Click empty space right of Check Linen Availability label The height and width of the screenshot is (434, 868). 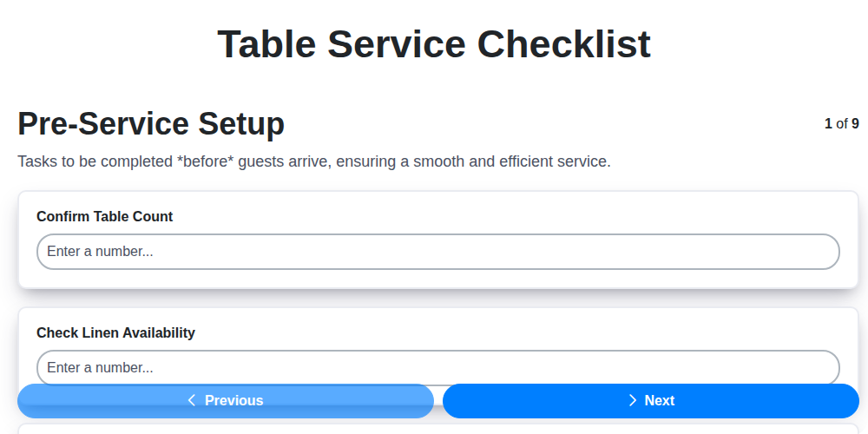521,332
